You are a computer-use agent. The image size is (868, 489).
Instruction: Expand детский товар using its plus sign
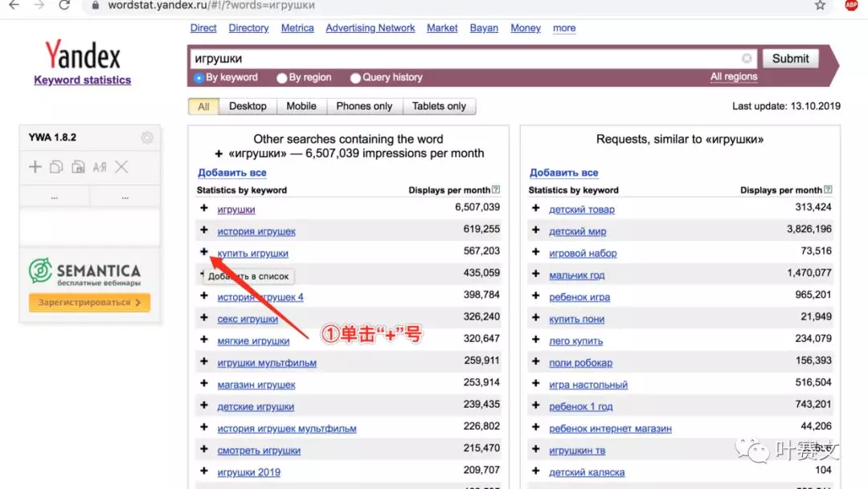tap(534, 208)
